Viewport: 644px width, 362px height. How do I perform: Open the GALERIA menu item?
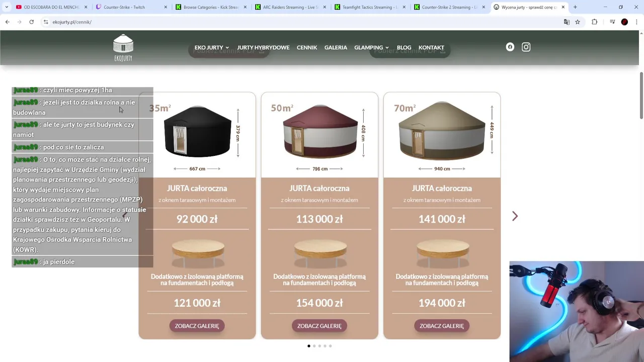point(336,47)
